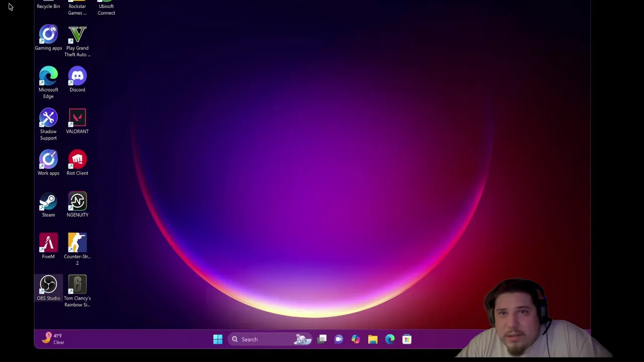Select the FiveM desktop icon

(48, 246)
